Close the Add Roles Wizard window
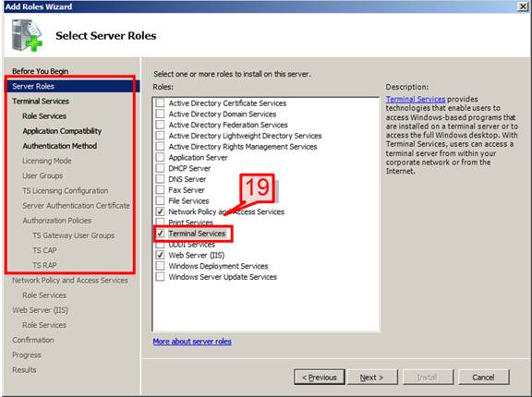532x397 pixels. [x=524, y=6]
